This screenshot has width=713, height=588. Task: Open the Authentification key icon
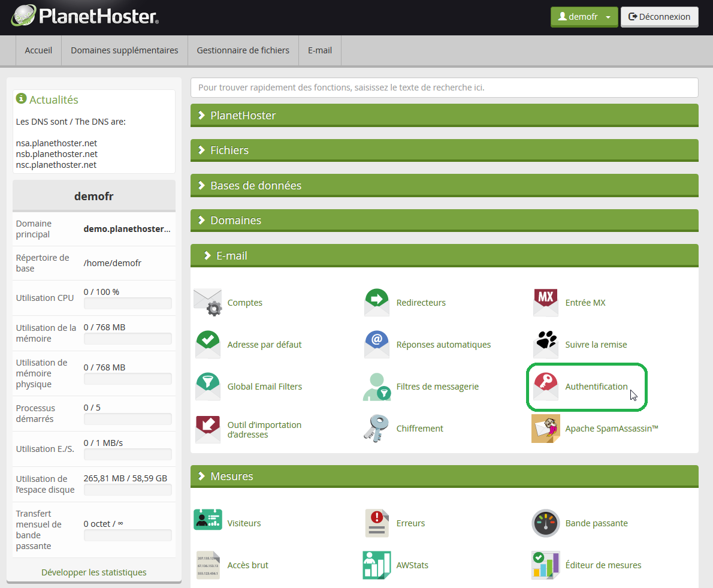tap(545, 387)
